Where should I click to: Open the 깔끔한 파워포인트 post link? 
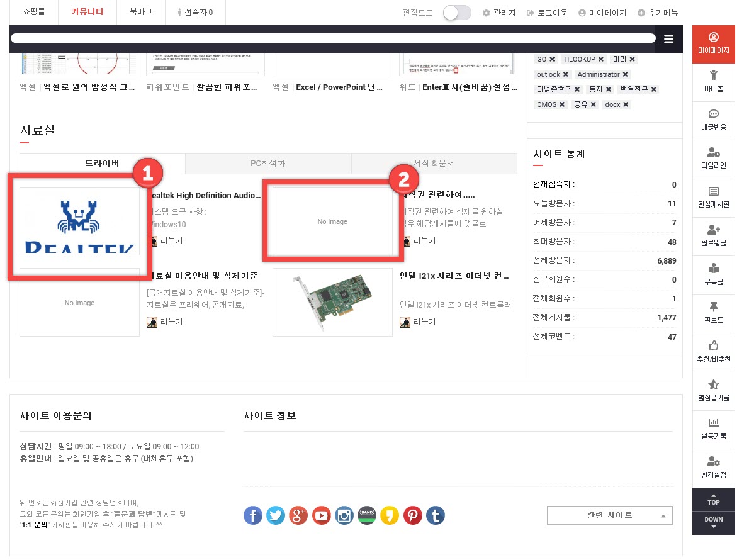[227, 87]
